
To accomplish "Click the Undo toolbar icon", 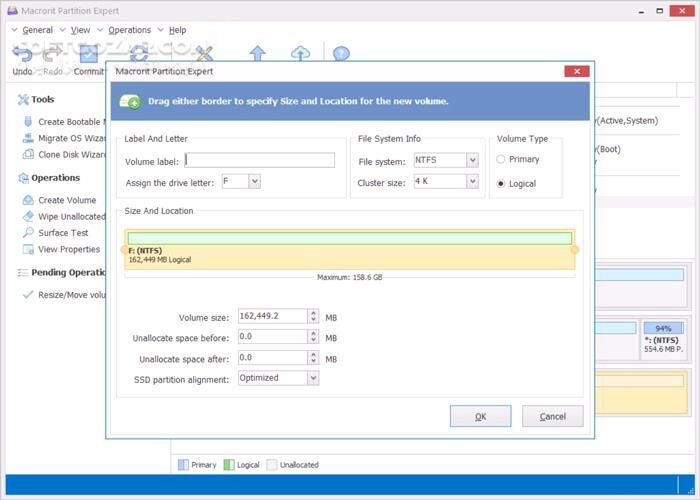I will (22, 54).
